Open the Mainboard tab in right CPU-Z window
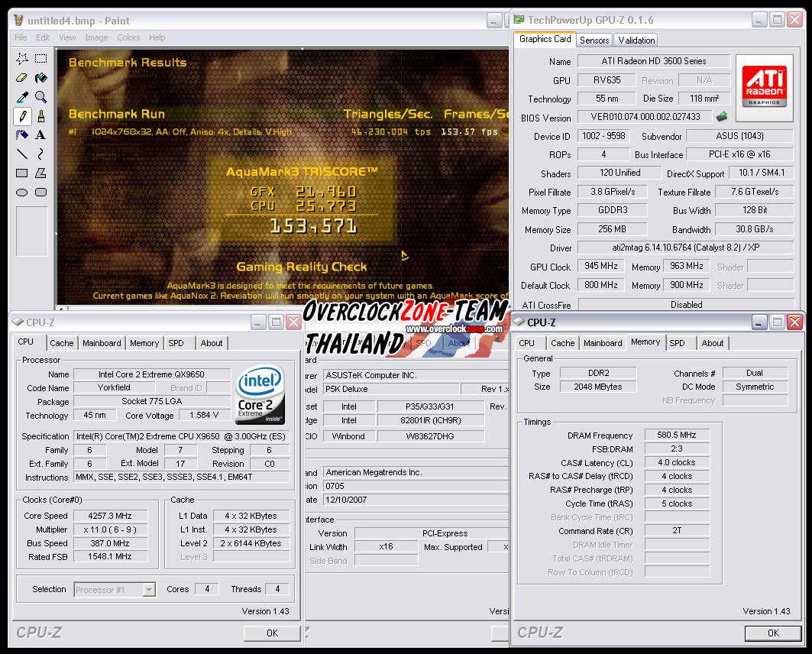The height and width of the screenshot is (654, 812). coord(603,343)
